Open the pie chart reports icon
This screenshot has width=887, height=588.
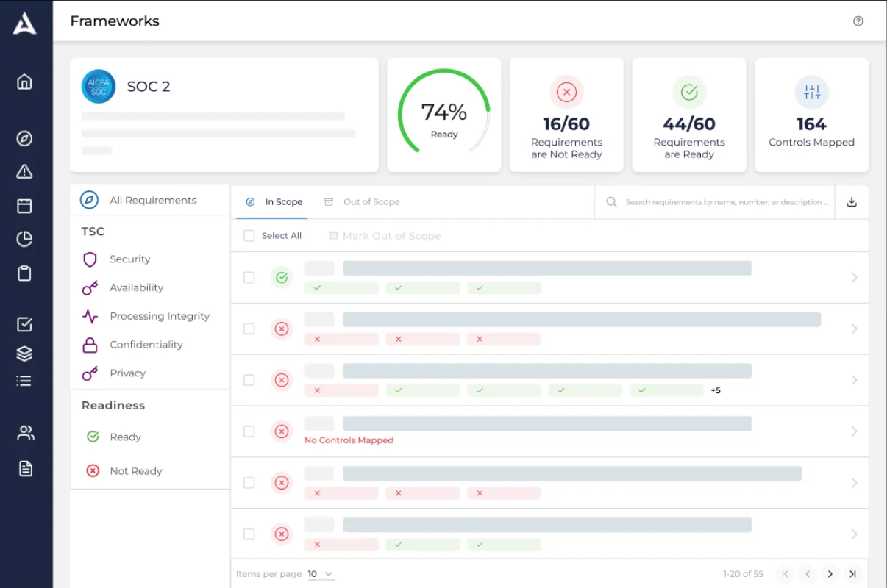[24, 239]
